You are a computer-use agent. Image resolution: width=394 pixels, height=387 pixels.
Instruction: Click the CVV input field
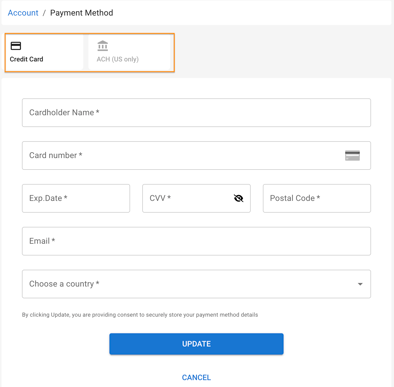click(x=196, y=198)
